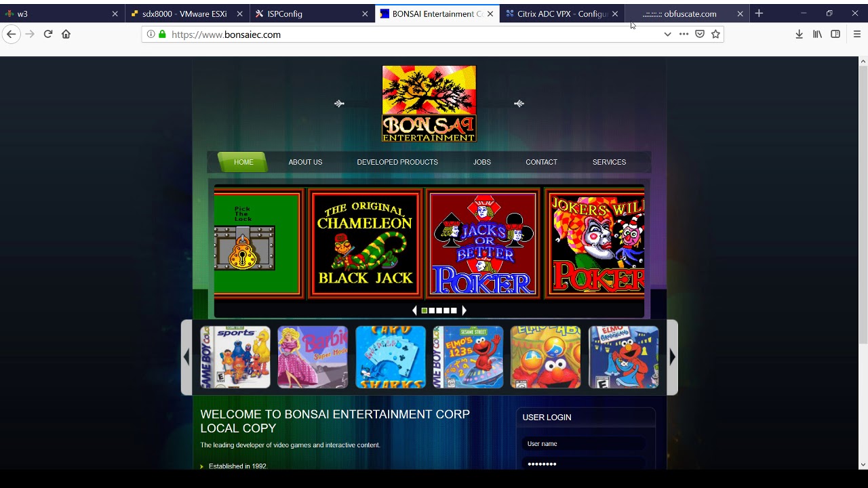Go to previous slide in game slider
Image resolution: width=868 pixels, height=488 pixels.
tap(414, 310)
